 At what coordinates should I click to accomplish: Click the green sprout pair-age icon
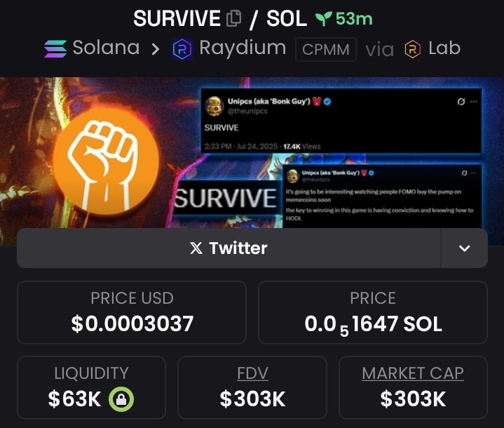point(323,19)
